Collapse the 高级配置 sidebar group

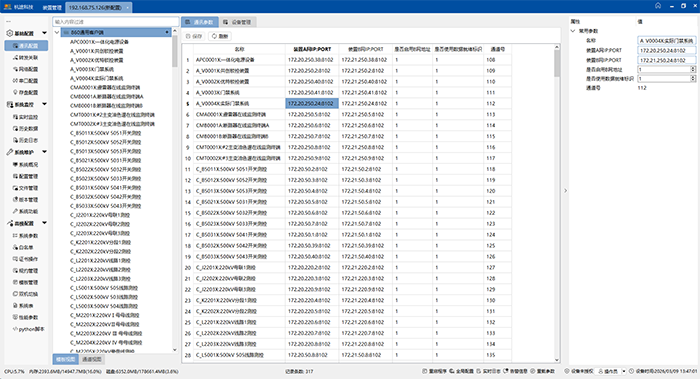click(x=44, y=223)
